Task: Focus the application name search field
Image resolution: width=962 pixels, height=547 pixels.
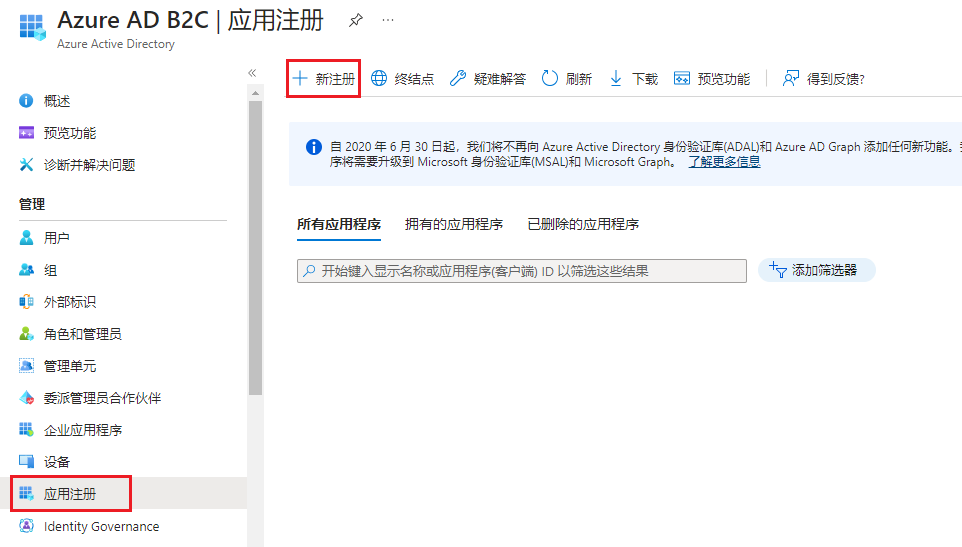Action: click(521, 270)
